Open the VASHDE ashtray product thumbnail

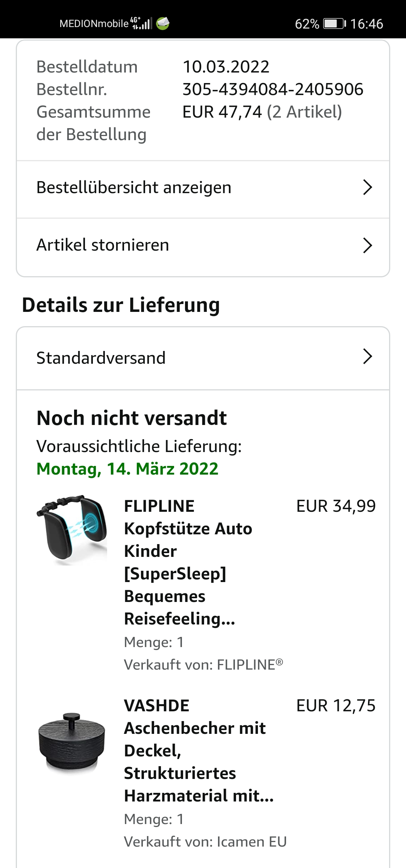[72, 742]
